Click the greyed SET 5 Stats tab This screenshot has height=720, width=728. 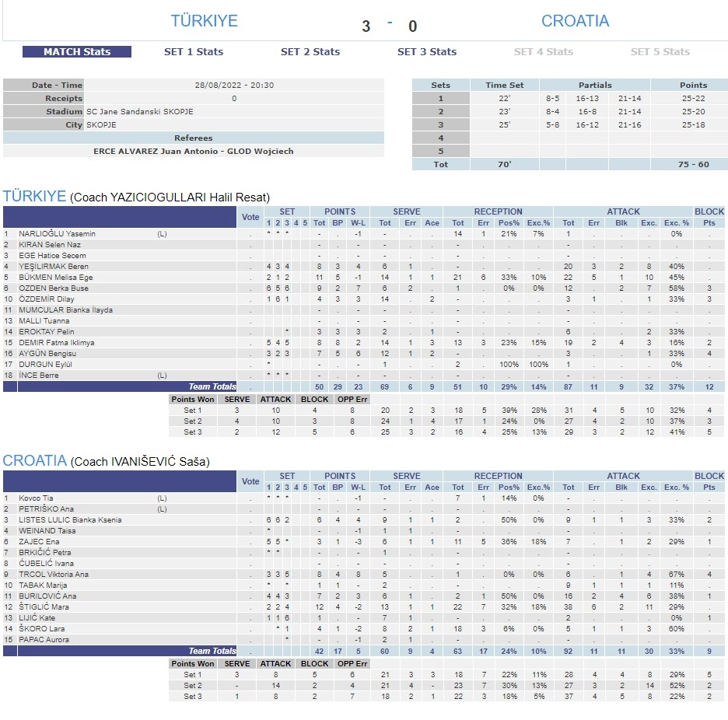pyautogui.click(x=660, y=52)
